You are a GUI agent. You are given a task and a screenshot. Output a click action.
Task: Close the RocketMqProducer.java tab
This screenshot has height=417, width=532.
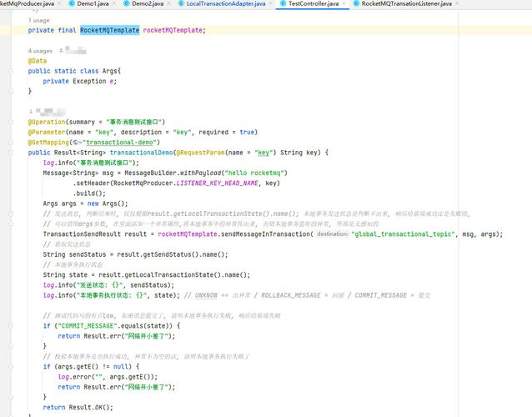tap(59, 3)
